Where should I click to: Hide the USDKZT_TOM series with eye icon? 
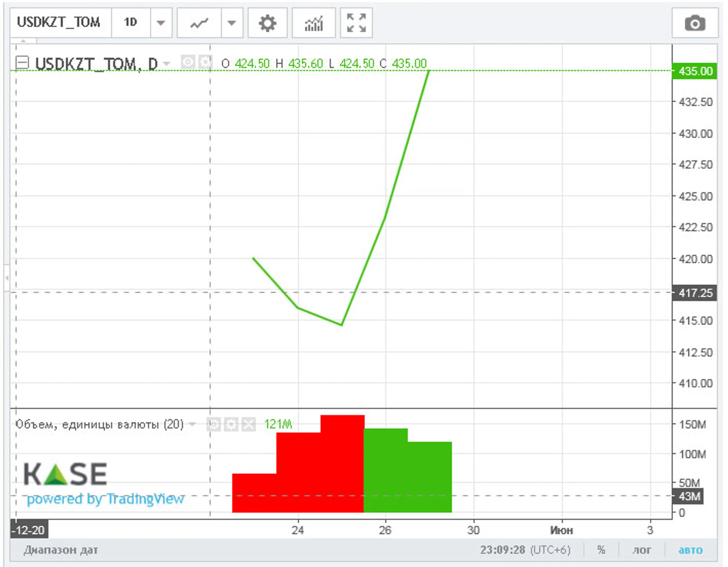coord(187,62)
